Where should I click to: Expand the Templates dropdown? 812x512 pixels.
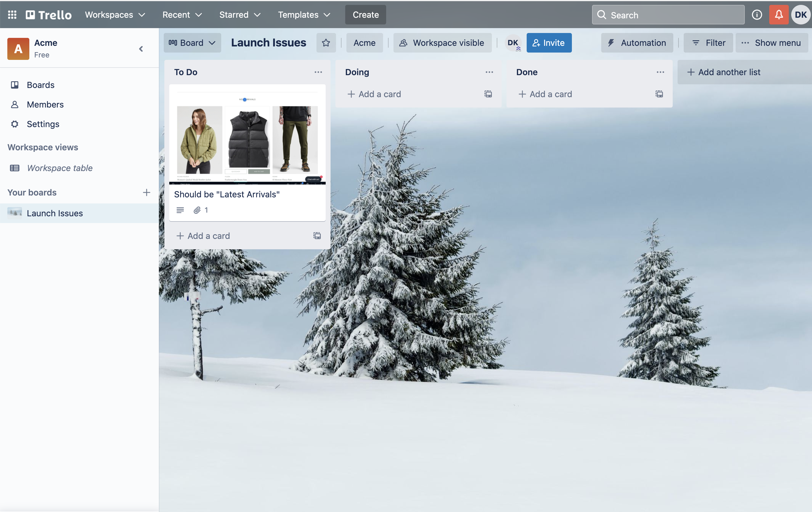tap(304, 14)
